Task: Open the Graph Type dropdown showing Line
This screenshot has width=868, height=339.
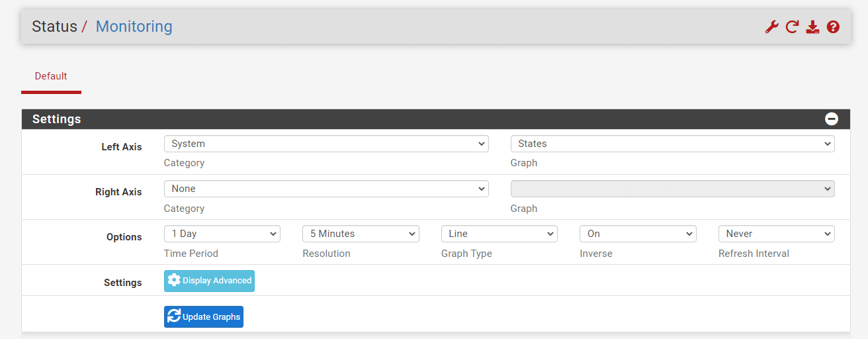Action: click(x=499, y=234)
